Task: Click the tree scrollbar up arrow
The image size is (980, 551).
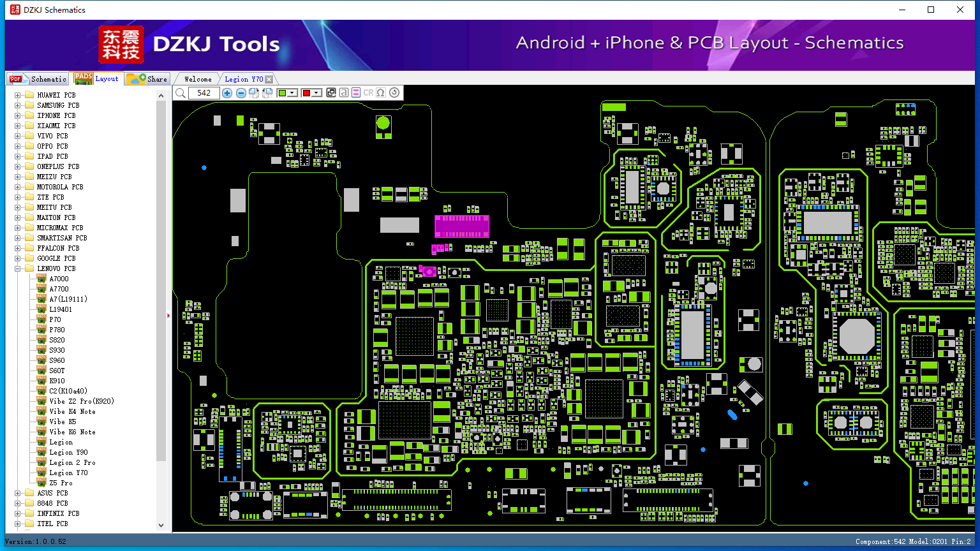Action: click(x=161, y=95)
